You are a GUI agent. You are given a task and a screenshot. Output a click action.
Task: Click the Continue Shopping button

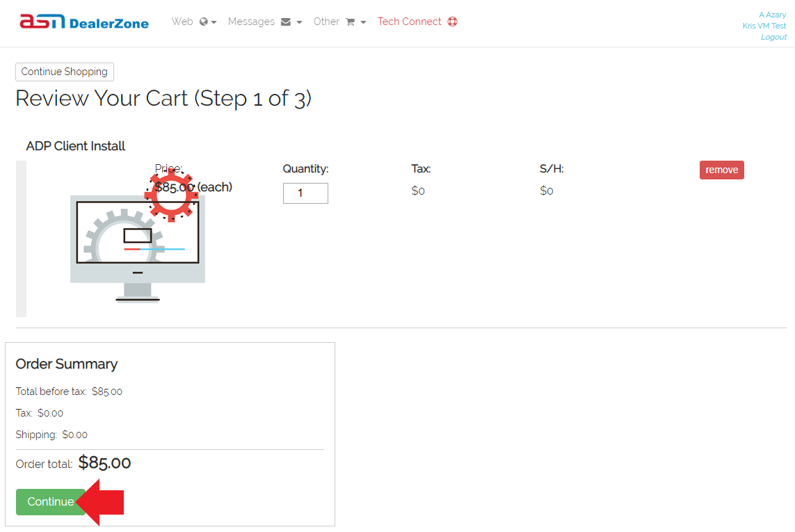point(65,72)
